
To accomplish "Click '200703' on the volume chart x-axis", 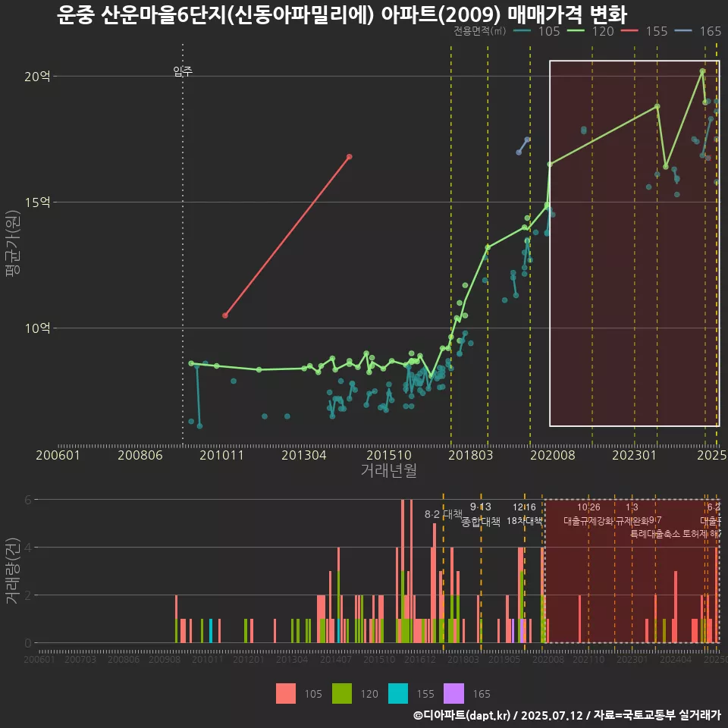I will 80,659.
